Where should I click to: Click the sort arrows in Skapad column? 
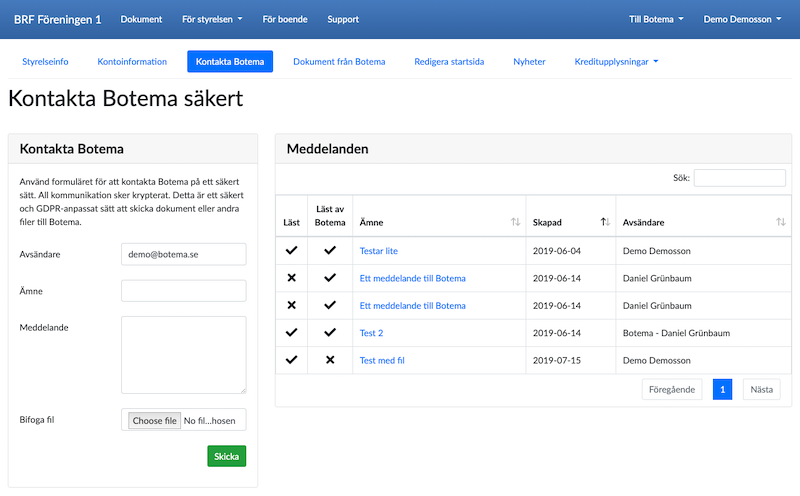tap(605, 222)
